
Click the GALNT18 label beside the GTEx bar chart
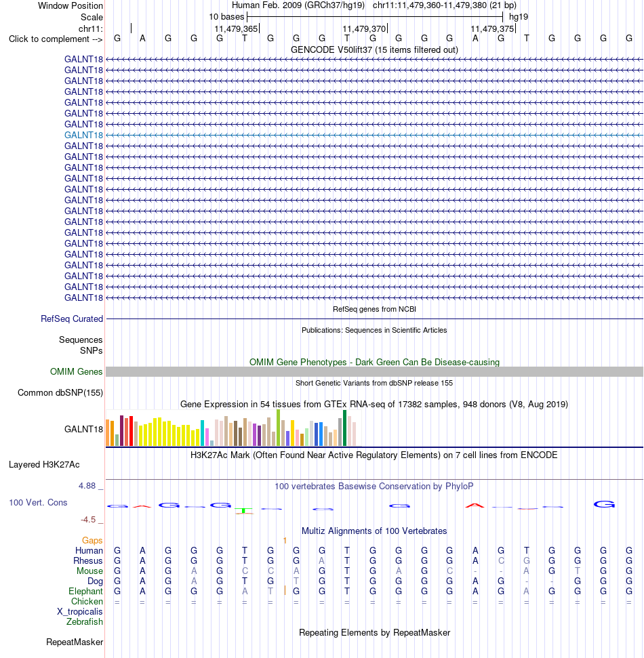(x=83, y=430)
